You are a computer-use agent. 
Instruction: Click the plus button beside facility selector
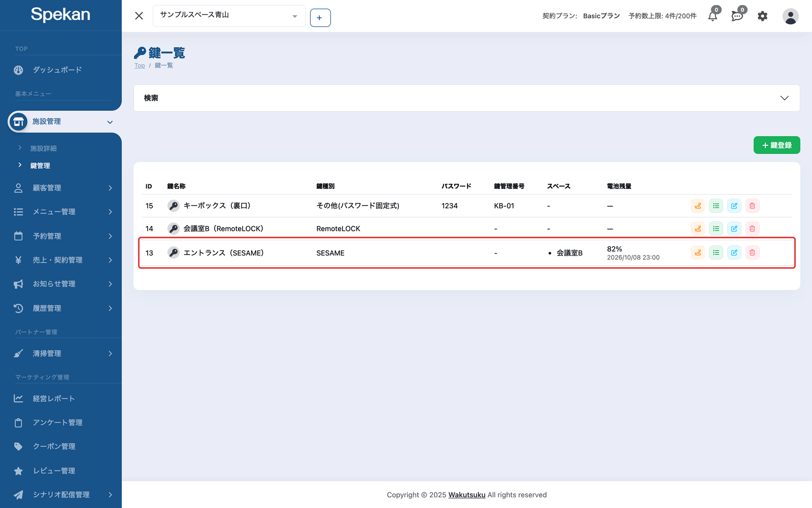click(320, 18)
